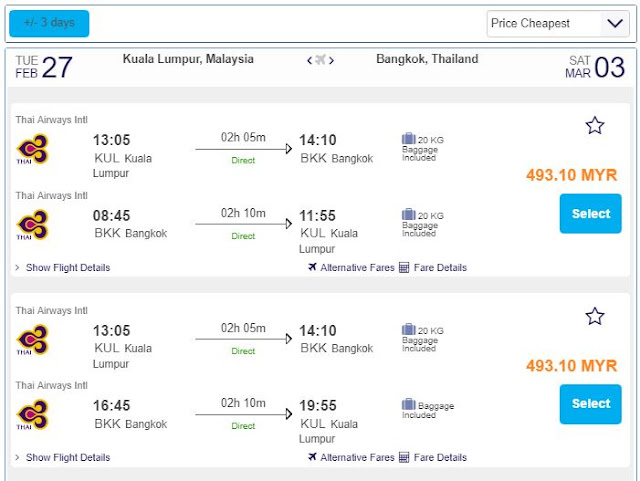Select the first 493.10 MYR flight
640x481 pixels.
pyautogui.click(x=590, y=213)
